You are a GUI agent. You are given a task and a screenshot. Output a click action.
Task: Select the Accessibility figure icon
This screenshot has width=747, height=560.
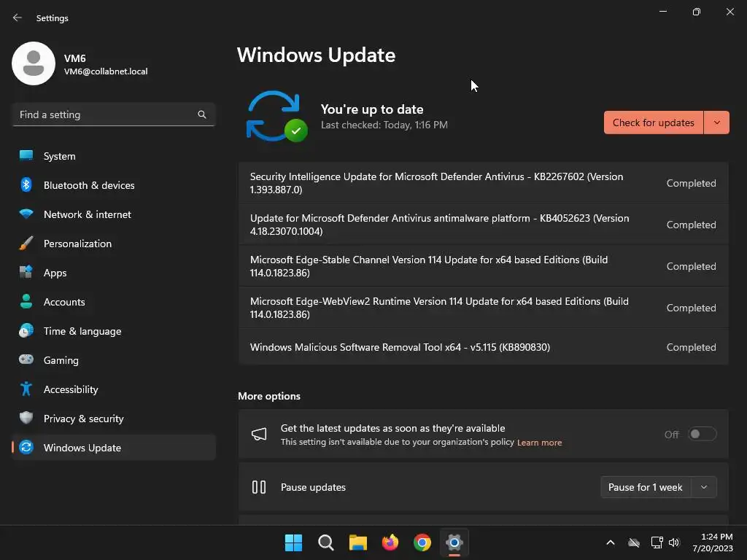pos(26,389)
